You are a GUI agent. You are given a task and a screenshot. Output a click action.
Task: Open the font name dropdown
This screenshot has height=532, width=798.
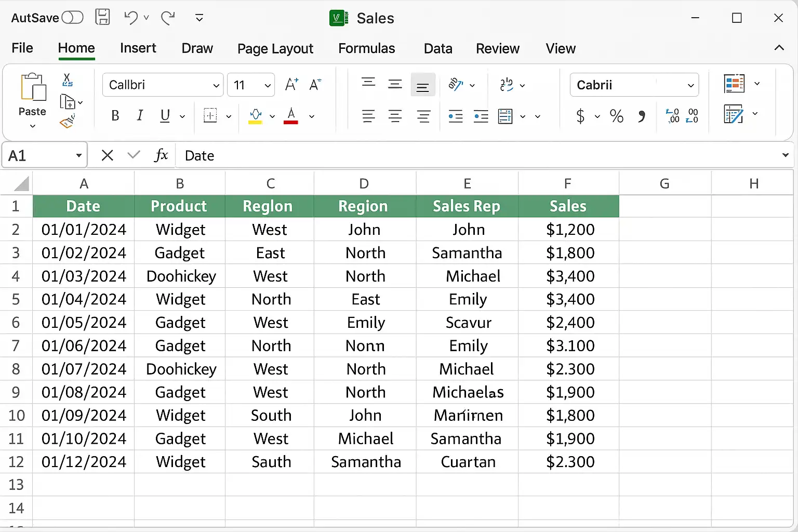click(x=216, y=85)
